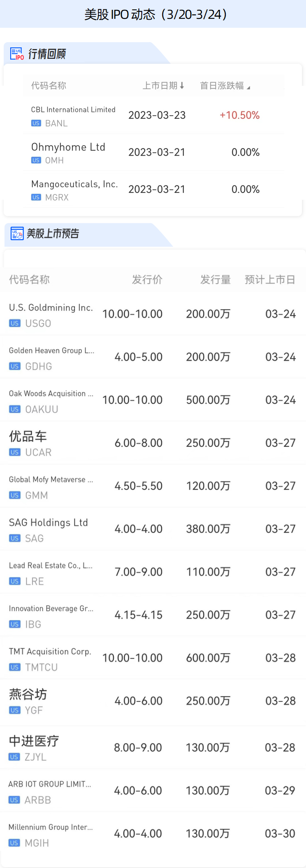The image size is (306, 868).
Task: Click the US market badge beside USGO
Action: [15, 324]
